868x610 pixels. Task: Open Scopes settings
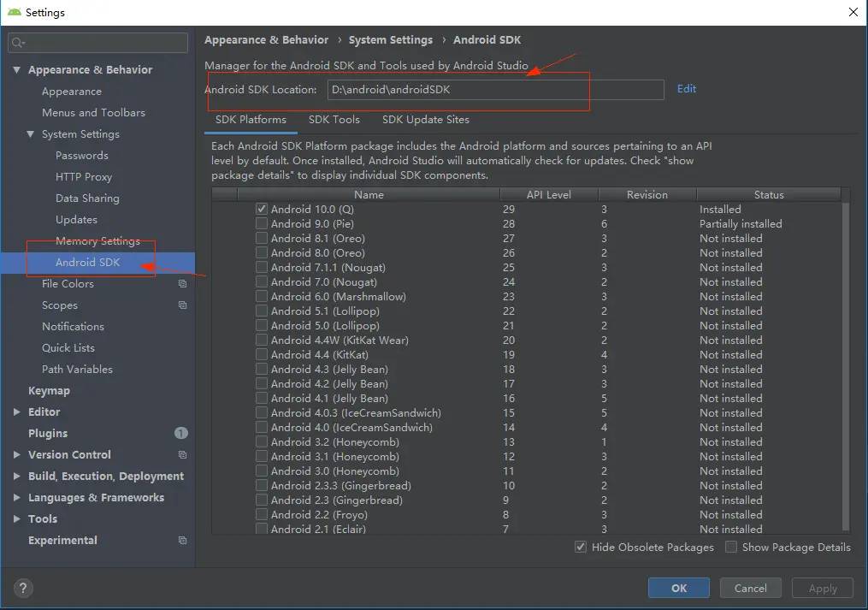(60, 305)
